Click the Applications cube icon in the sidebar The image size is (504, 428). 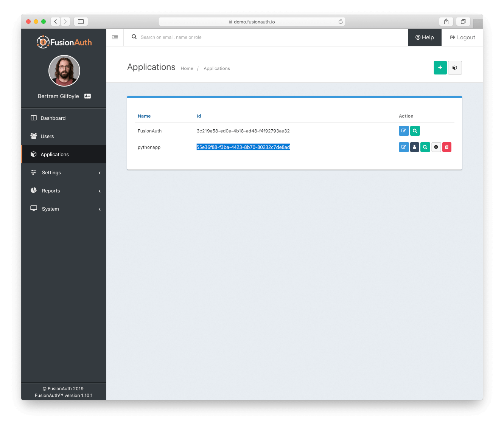[34, 154]
